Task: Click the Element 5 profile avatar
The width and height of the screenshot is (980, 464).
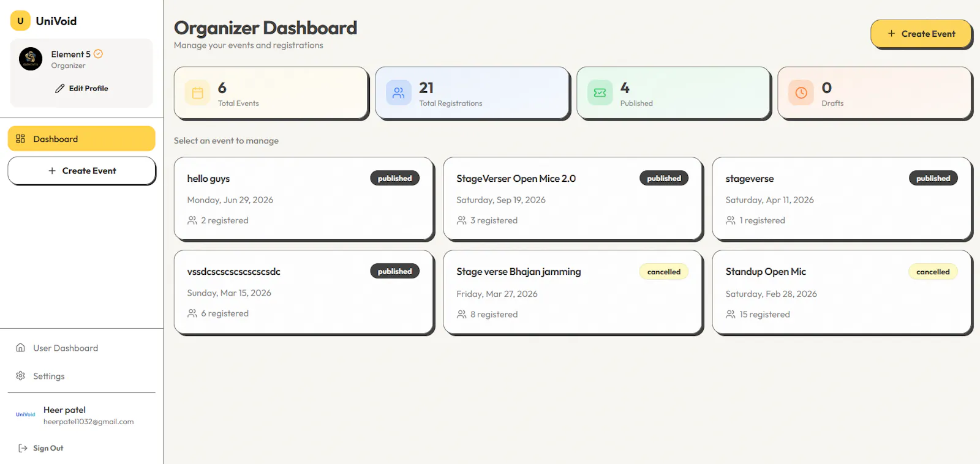Action: (x=31, y=59)
